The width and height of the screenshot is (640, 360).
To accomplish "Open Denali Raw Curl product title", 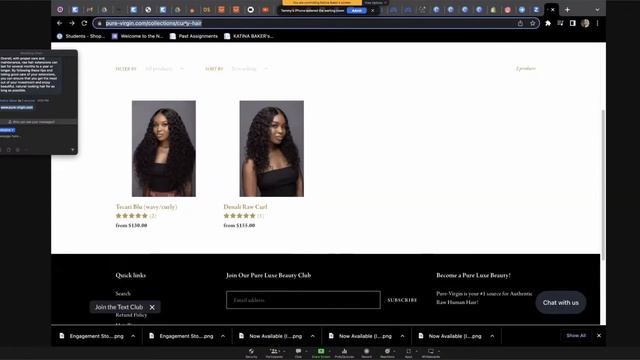I will (x=245, y=207).
